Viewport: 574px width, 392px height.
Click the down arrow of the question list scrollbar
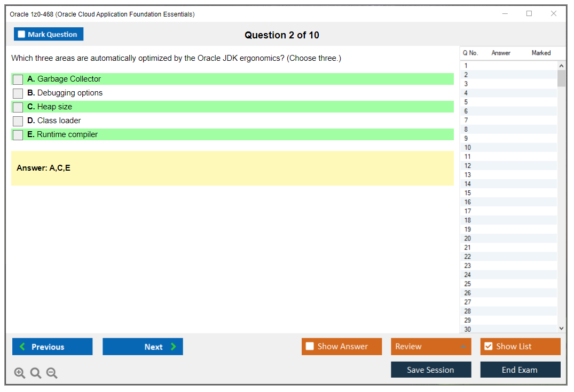click(x=562, y=328)
